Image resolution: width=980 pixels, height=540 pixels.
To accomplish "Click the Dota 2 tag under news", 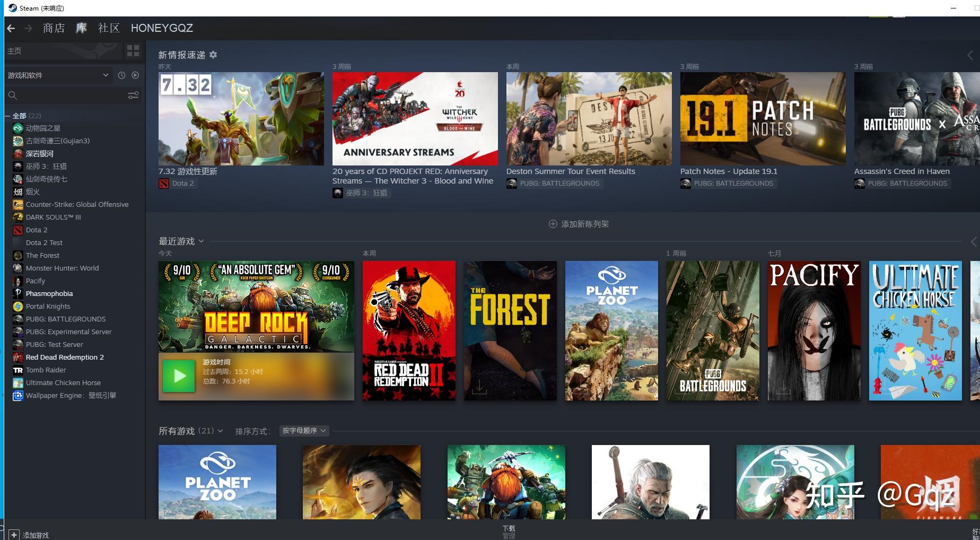I will click(178, 184).
